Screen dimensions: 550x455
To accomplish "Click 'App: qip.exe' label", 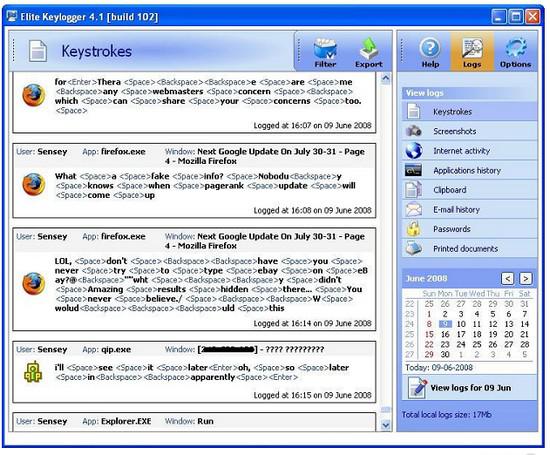I will tap(107, 350).
